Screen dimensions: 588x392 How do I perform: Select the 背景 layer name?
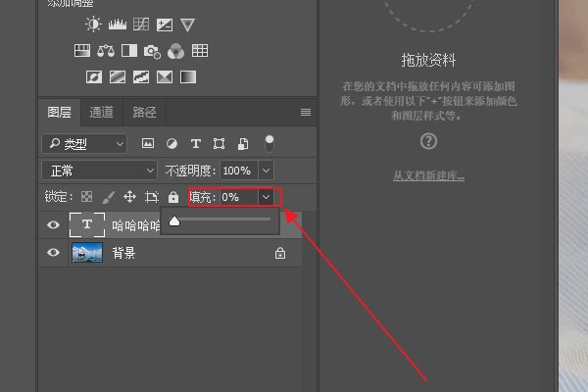[124, 253]
